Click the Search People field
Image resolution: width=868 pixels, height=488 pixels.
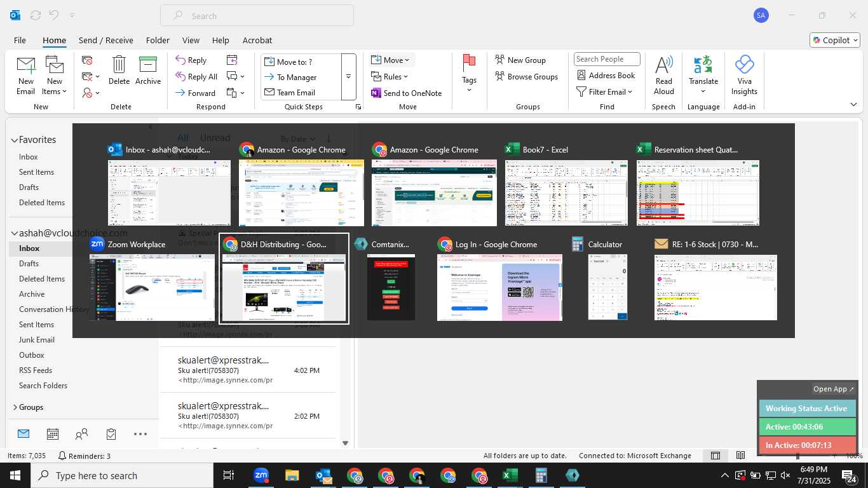(607, 59)
